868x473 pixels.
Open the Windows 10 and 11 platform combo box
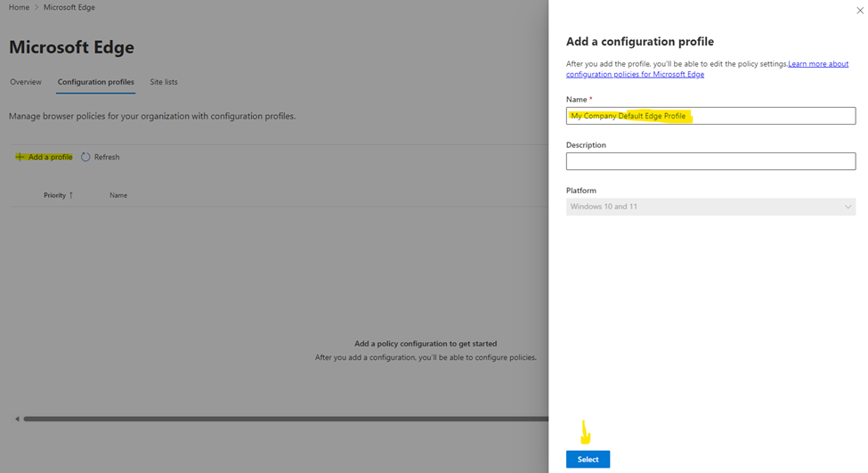710,207
